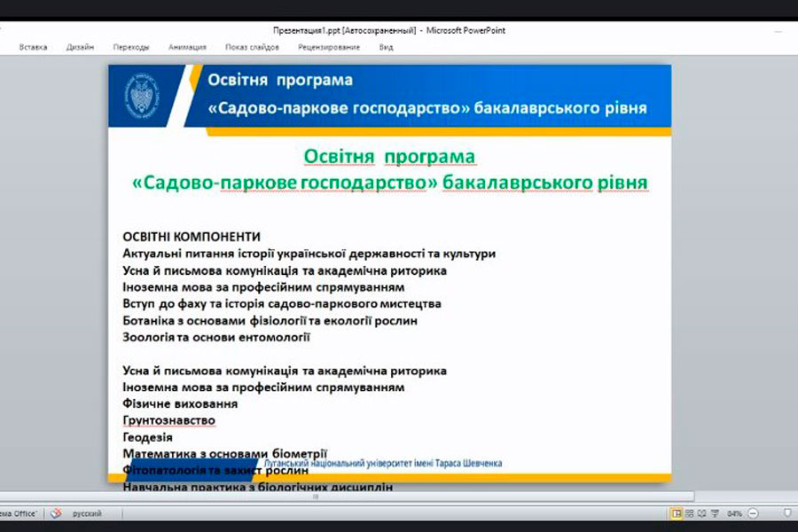Click line 'Актуальні питання історії української державності'

click(309, 254)
